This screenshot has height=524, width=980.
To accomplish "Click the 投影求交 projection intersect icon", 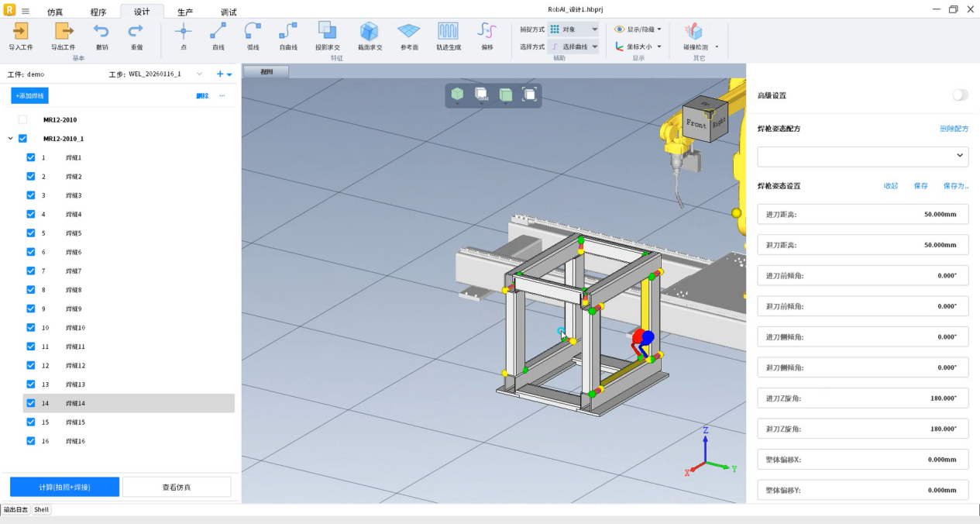I will pyautogui.click(x=327, y=32).
